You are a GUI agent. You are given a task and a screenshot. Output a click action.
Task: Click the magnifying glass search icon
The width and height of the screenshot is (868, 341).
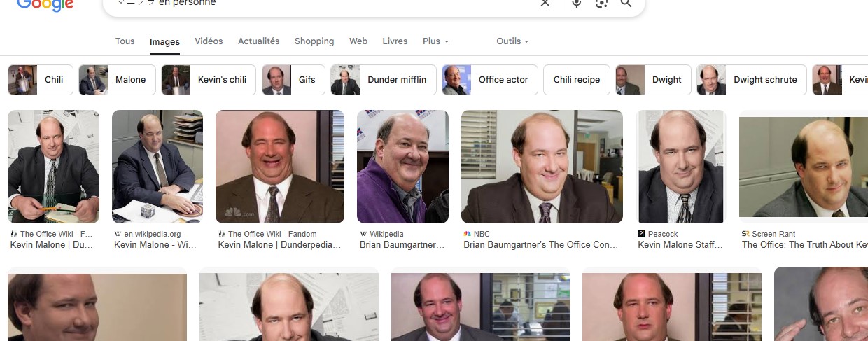(626, 4)
